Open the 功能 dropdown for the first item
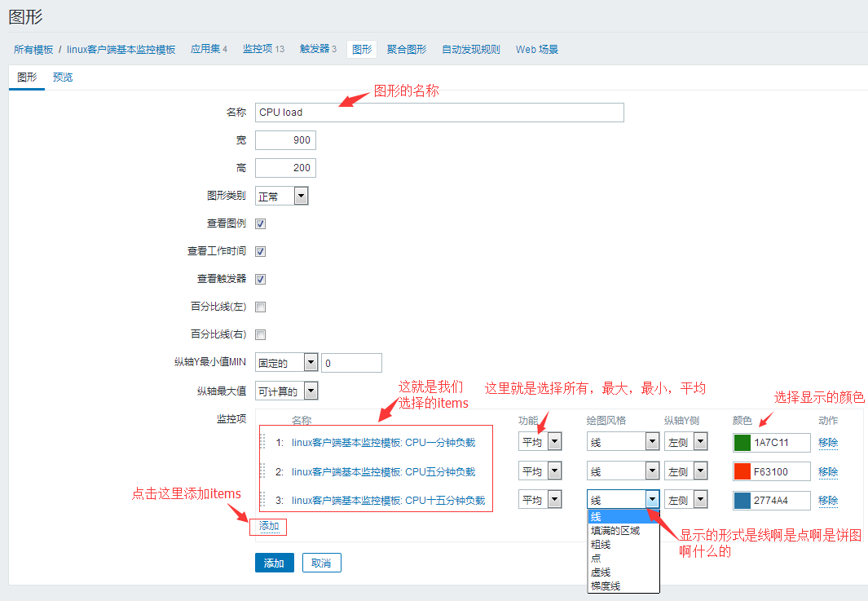 [540, 442]
